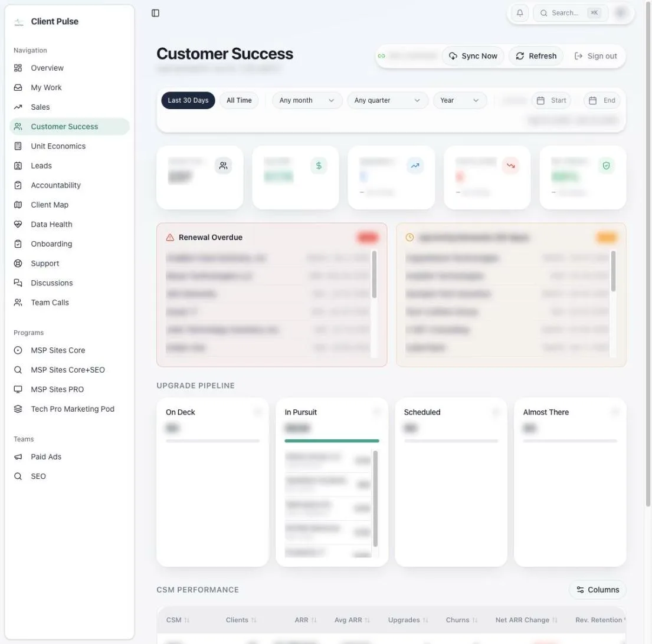Click the On Deck progress bar

212,441
